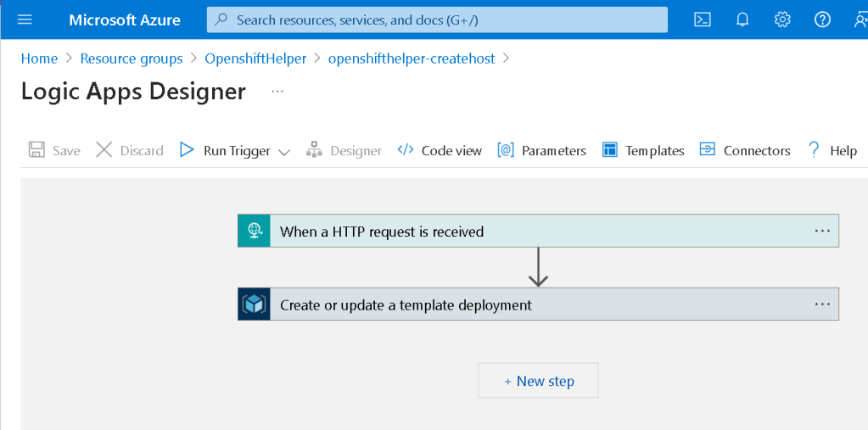Go to Home breadcrumb
Image resolution: width=868 pixels, height=430 pixels.
tap(39, 59)
